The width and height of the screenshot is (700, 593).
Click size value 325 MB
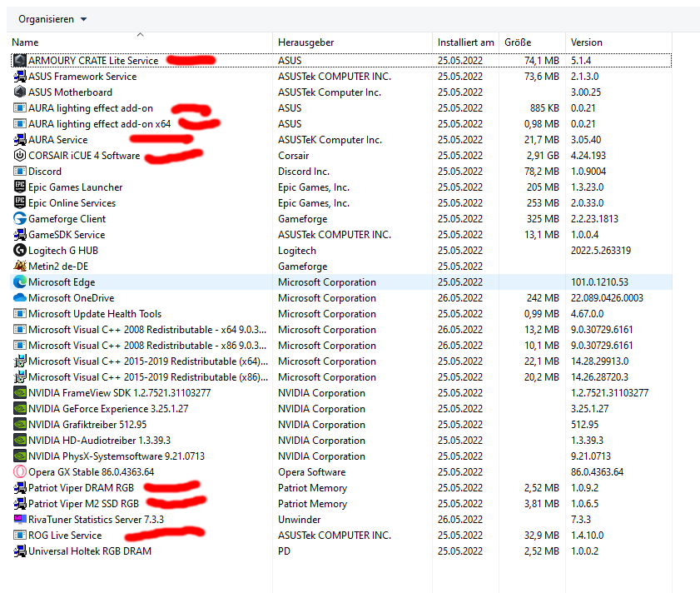pyautogui.click(x=543, y=218)
